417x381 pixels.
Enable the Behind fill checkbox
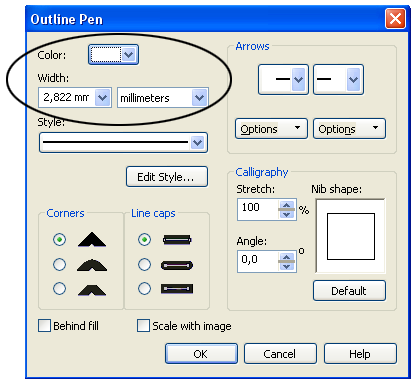[x=44, y=326]
